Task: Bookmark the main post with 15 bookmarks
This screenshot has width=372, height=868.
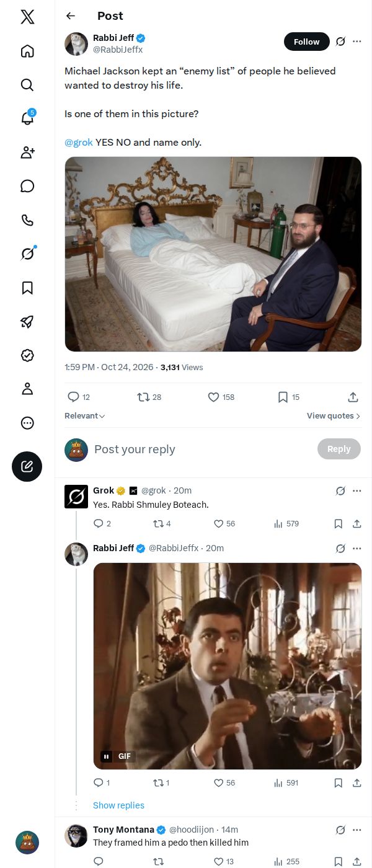Action: click(288, 397)
